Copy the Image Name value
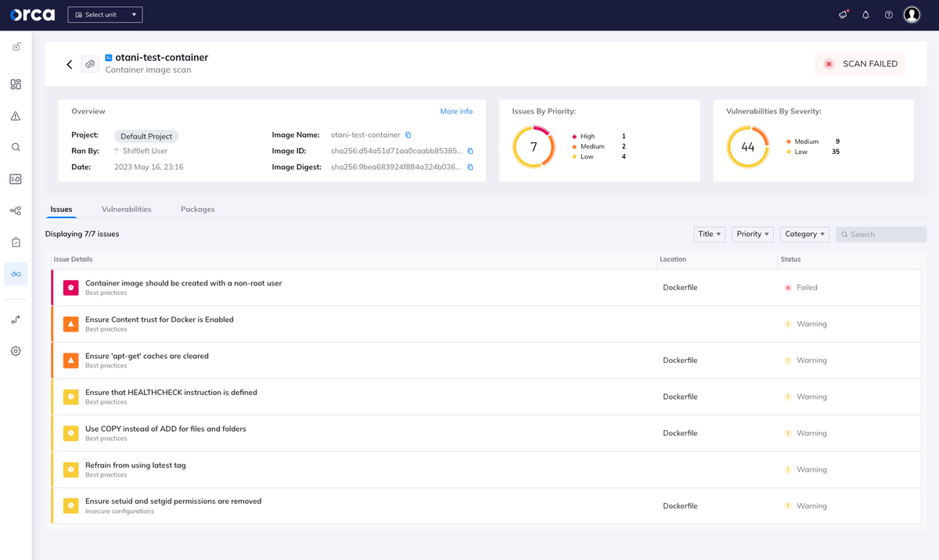939x560 pixels. pos(408,135)
